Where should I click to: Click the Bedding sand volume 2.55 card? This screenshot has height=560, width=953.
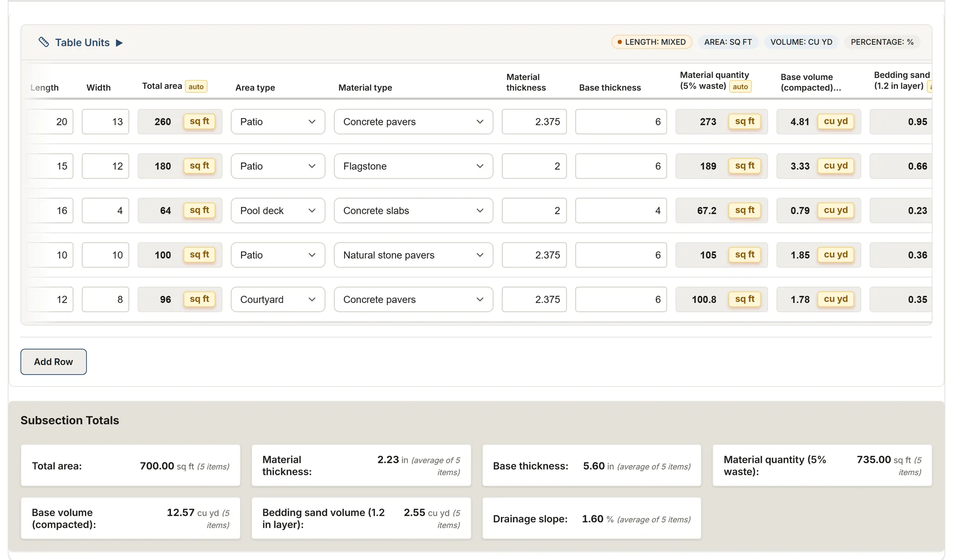coord(361,519)
